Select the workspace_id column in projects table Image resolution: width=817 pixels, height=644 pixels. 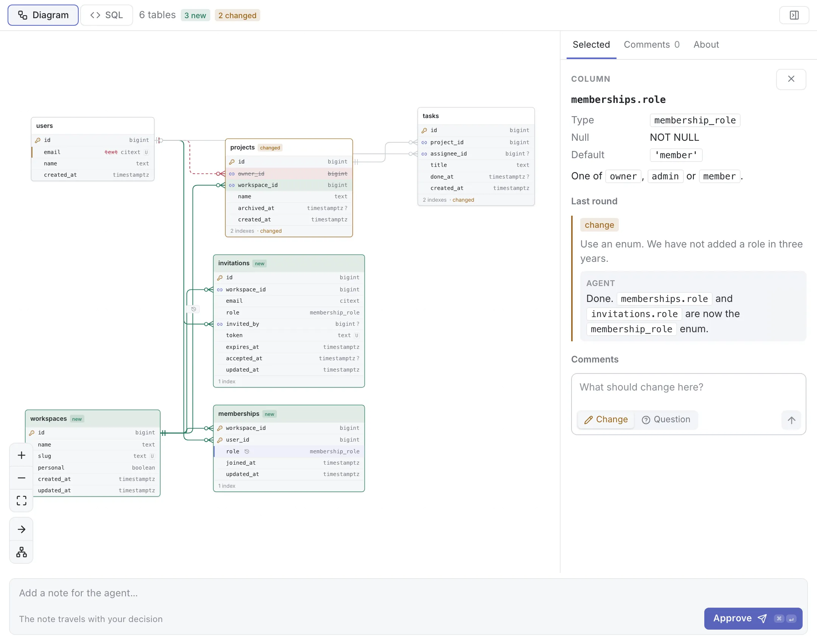pos(289,185)
